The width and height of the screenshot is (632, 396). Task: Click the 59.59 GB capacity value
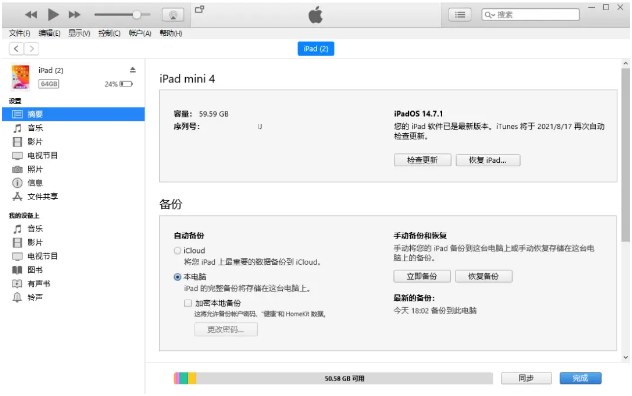tap(214, 114)
